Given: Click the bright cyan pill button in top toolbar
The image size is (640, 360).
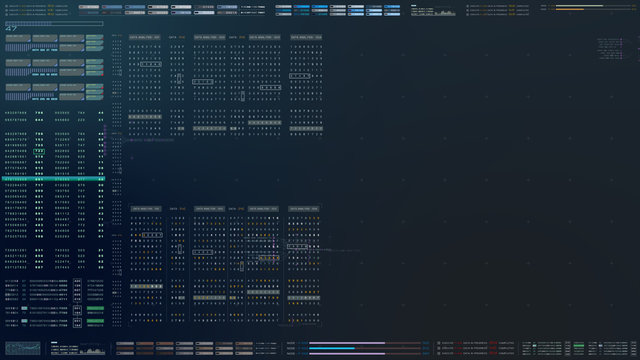Looking at the screenshot, I should (301, 7).
